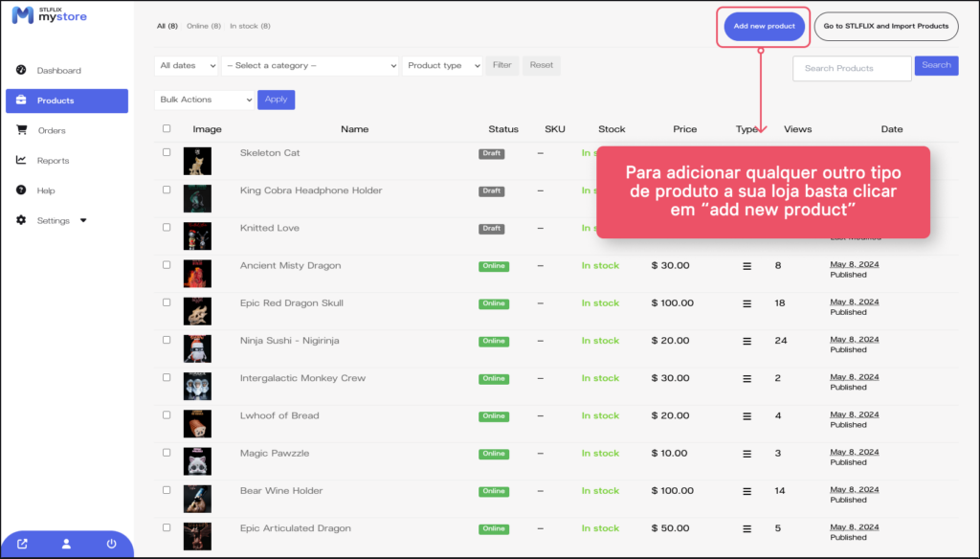Expand the Select a category dropdown

click(x=310, y=66)
